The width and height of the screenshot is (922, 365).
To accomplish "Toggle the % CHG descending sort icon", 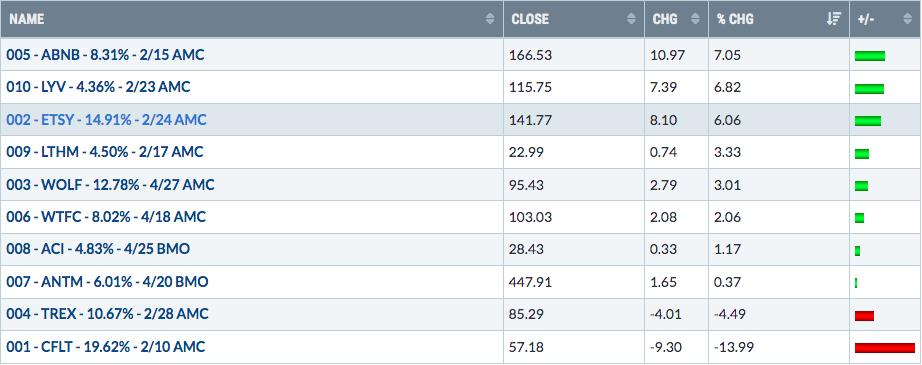I will click(x=833, y=19).
